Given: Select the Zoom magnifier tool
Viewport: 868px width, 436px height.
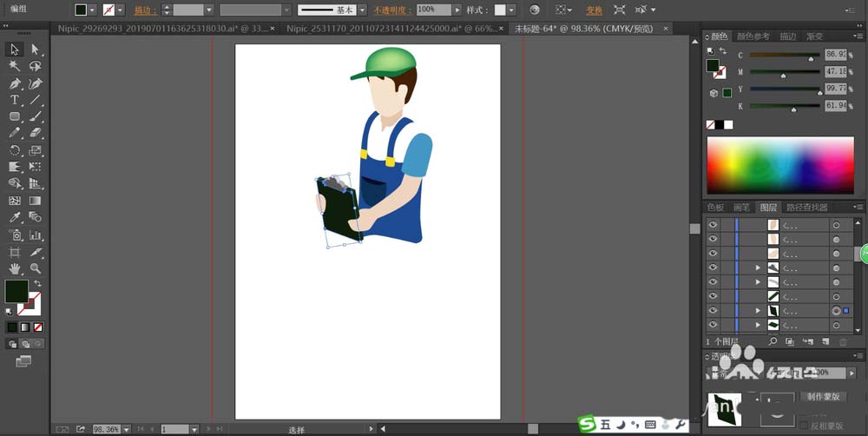Looking at the screenshot, I should pyautogui.click(x=36, y=268).
